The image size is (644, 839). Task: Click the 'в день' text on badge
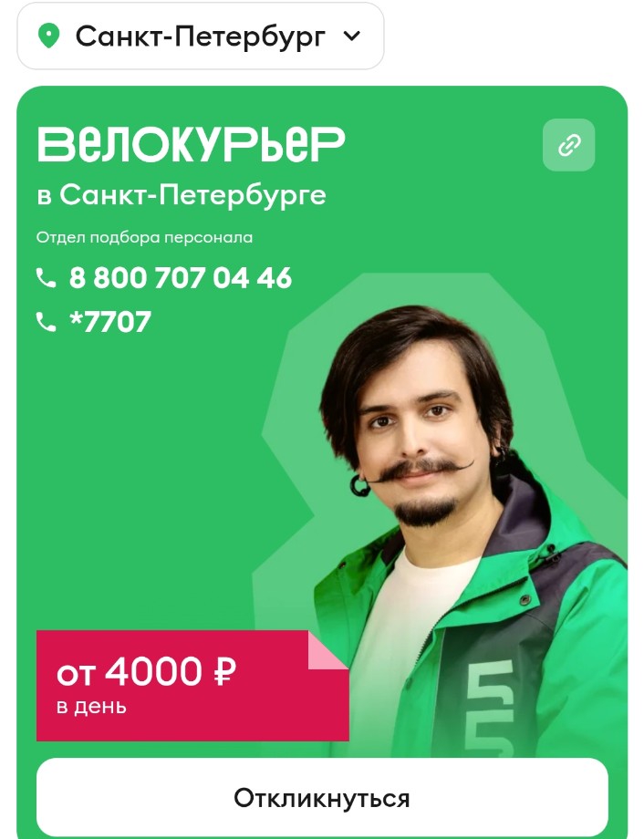point(91,707)
